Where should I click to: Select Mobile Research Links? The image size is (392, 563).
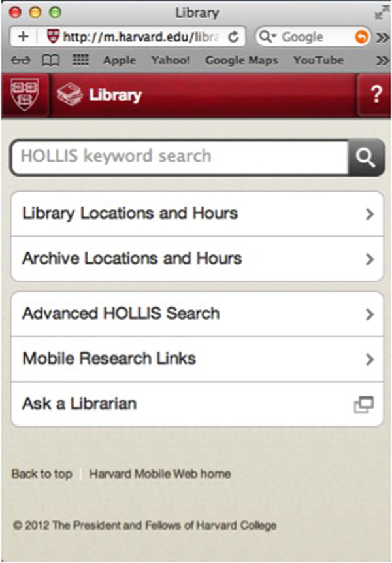pos(196,358)
